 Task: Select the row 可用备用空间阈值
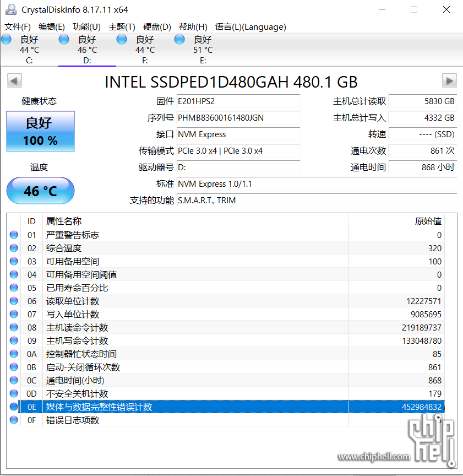pyautogui.click(x=225, y=274)
